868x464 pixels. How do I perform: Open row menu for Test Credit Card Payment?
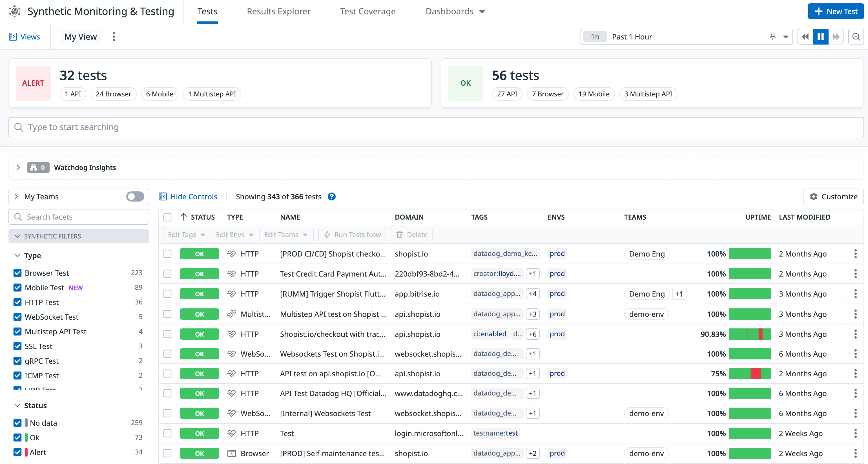pos(855,274)
